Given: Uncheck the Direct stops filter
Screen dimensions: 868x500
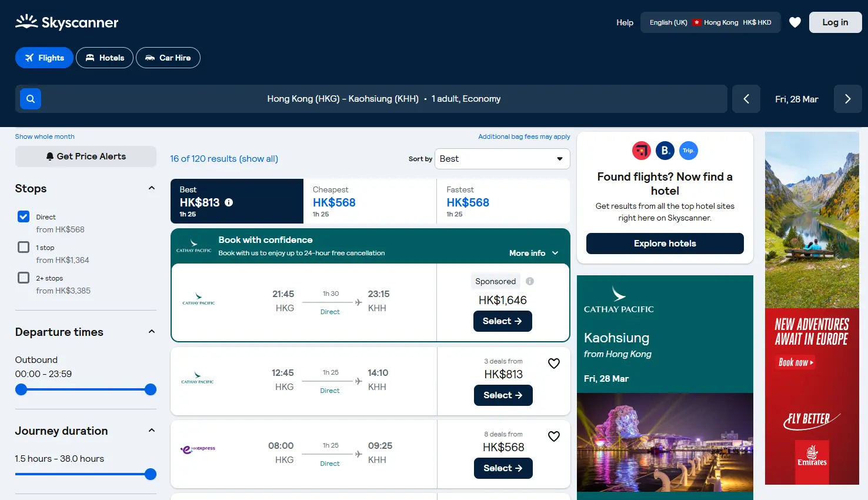Looking at the screenshot, I should tap(24, 216).
